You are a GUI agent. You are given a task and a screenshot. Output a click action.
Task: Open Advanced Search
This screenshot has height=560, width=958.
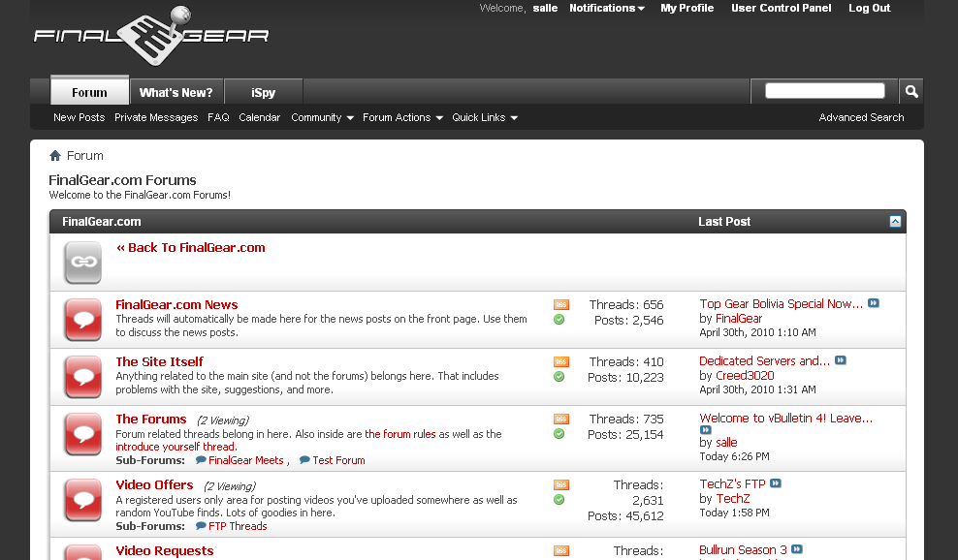point(861,117)
